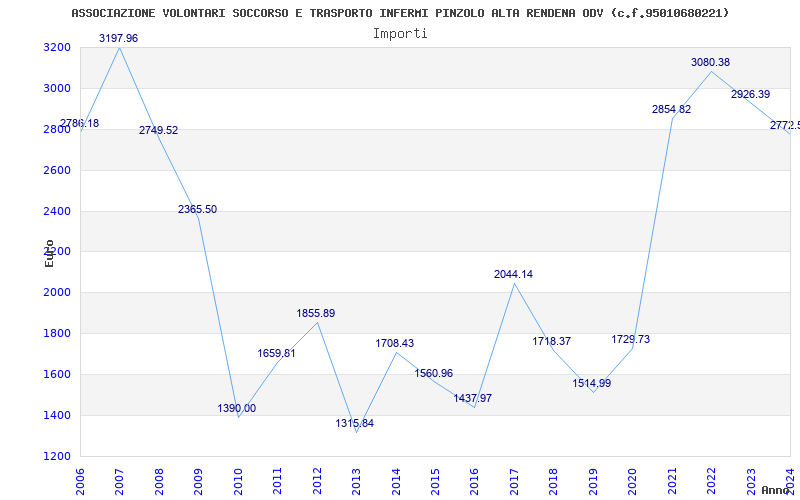Select the 2017 year axis label
Screen dimensions: 800x500
(x=515, y=482)
